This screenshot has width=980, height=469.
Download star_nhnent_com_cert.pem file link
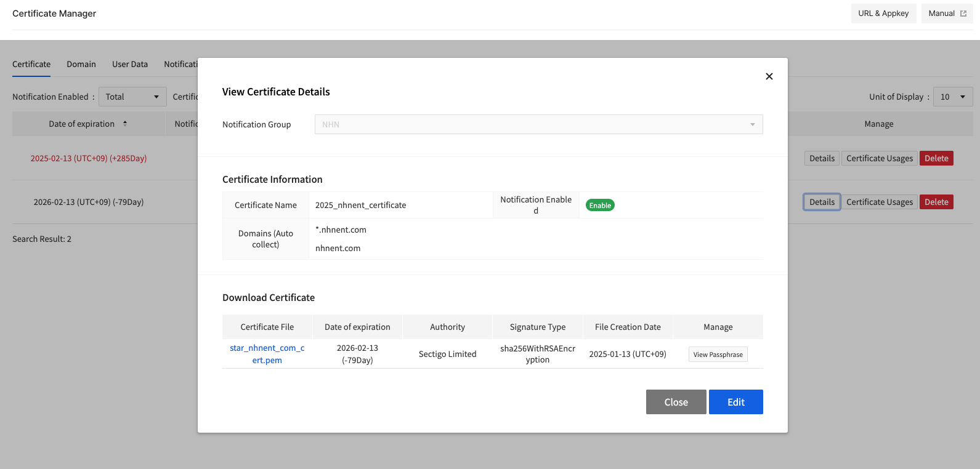[267, 354]
